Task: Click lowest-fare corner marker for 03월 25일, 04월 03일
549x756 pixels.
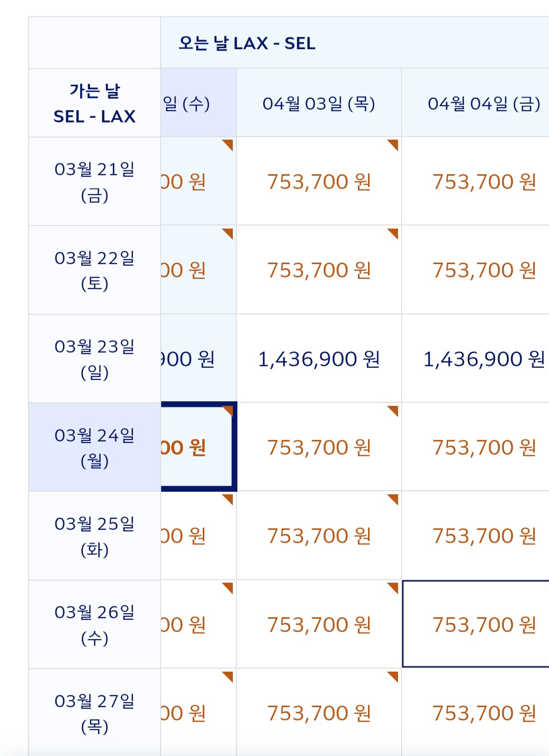Action: pos(393,499)
